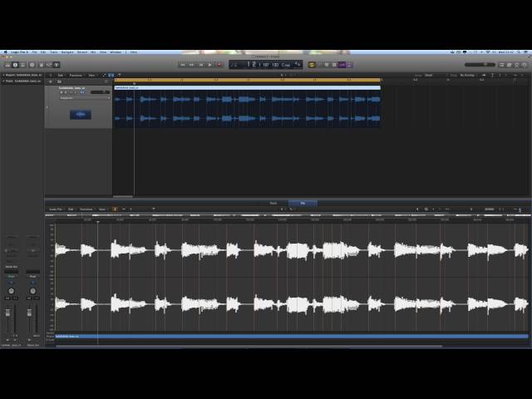Expand the Track inspector disclosure triangle
The width and height of the screenshot is (532, 399).
(x=3, y=81)
